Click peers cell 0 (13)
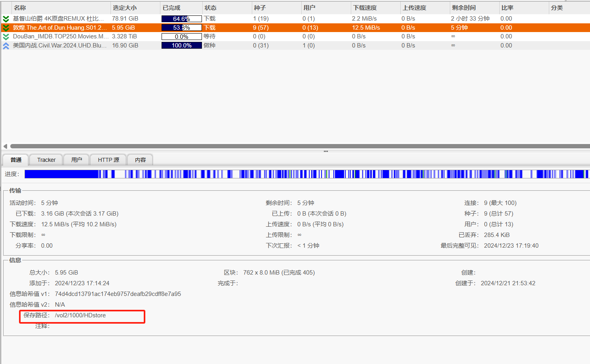Viewport: 590px width, 364px height. (310, 28)
